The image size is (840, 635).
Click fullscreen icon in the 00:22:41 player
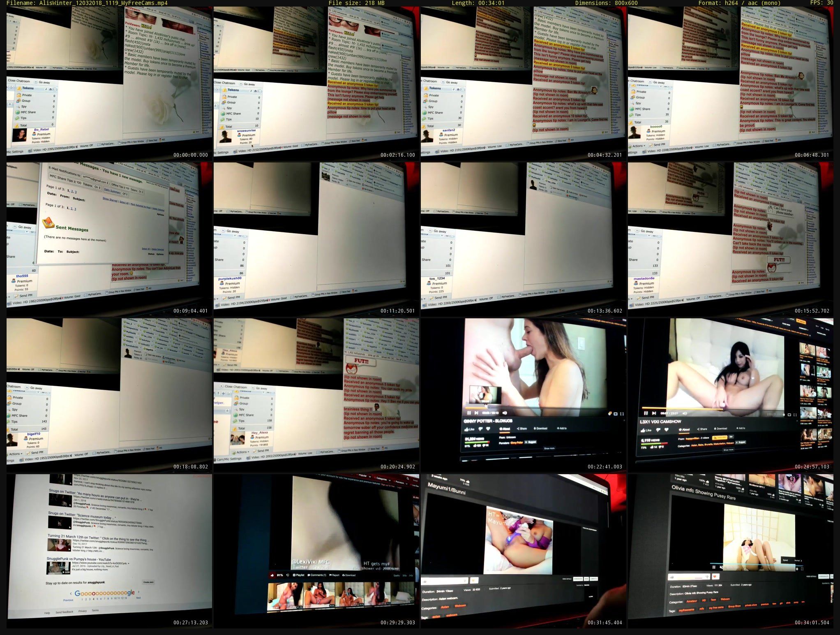(622, 414)
